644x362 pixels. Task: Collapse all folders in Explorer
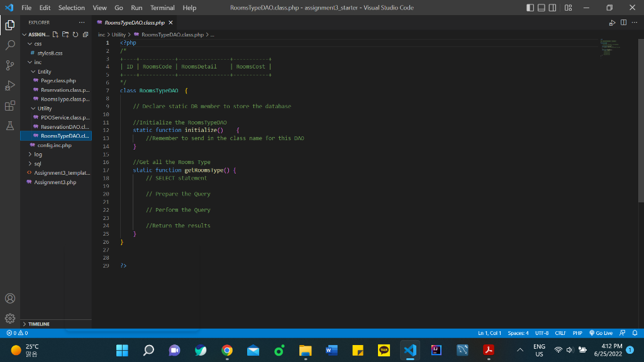(x=86, y=35)
